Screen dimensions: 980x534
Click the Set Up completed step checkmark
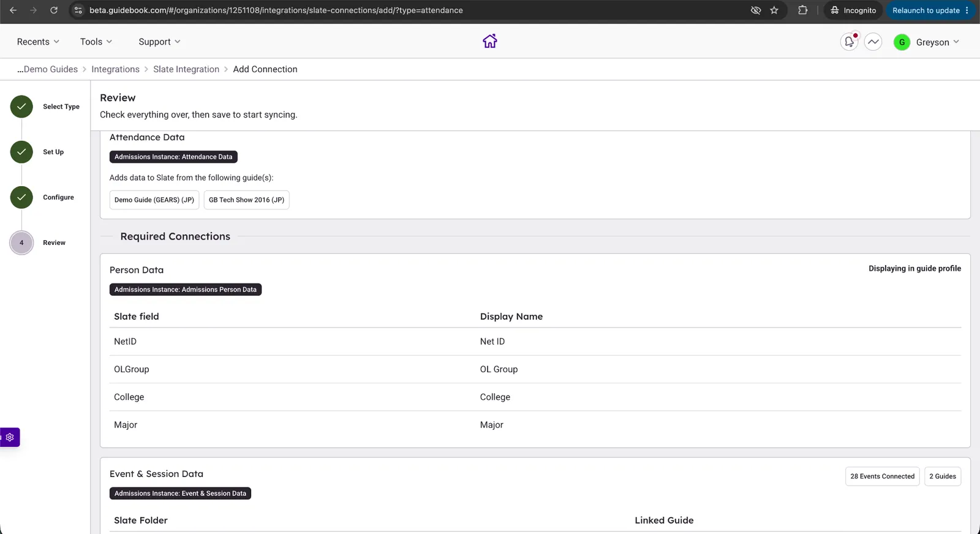coord(21,152)
